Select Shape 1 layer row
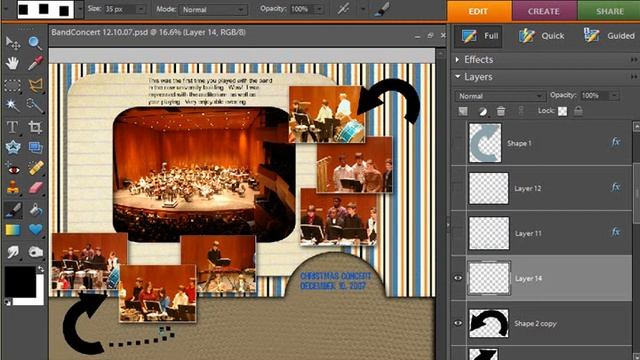640x360 pixels. [541, 143]
